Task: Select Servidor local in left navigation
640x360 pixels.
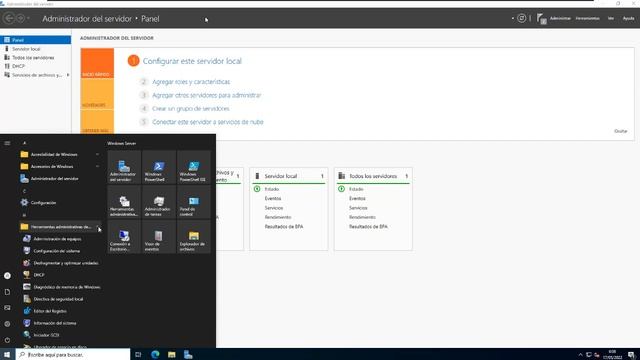Action: click(36, 49)
